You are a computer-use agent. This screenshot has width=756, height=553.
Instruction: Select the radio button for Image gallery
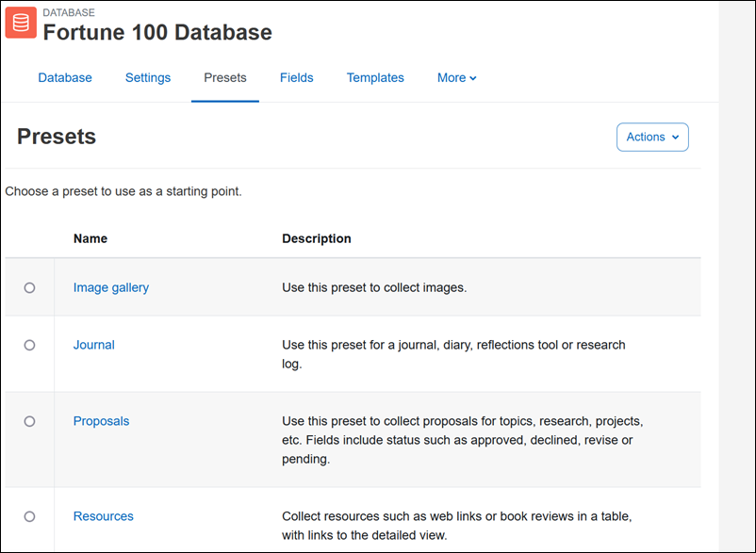(x=29, y=287)
